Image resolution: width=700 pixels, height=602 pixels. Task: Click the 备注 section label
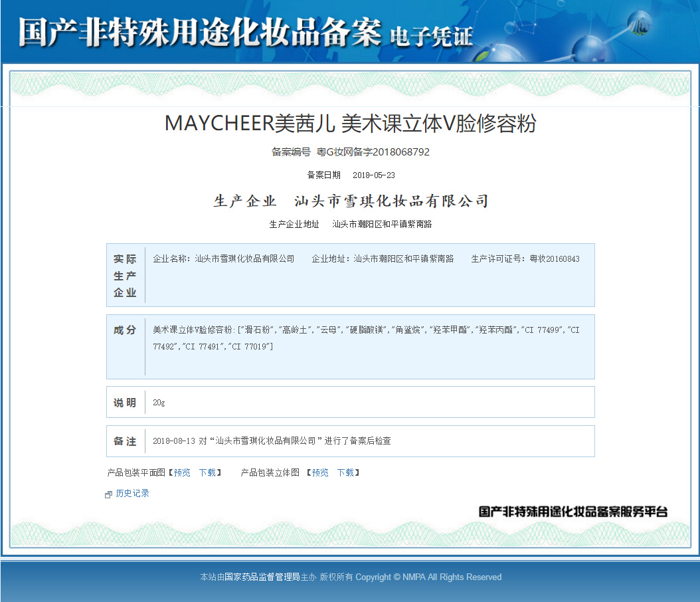(125, 441)
